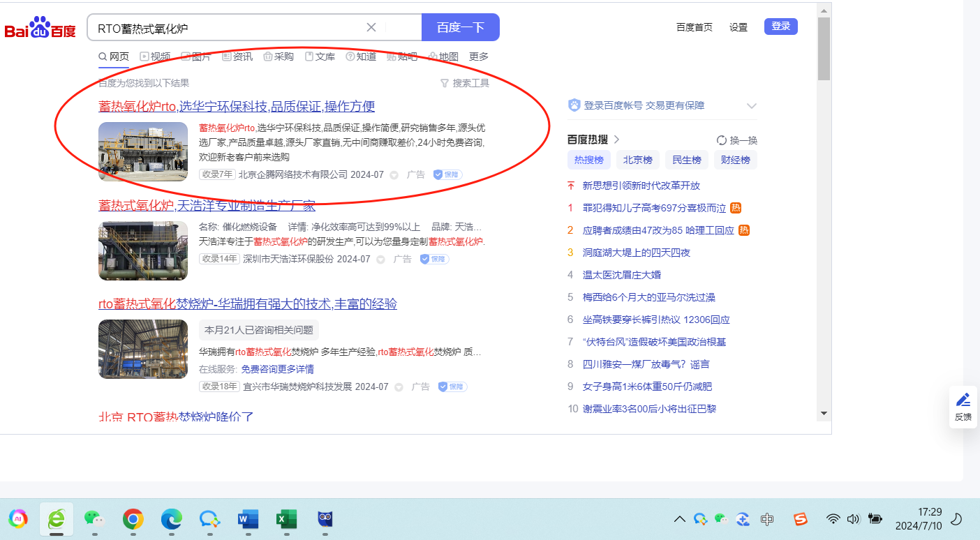980x540 pixels.
Task: Switch to the 图片 search tab
Action: [x=196, y=57]
